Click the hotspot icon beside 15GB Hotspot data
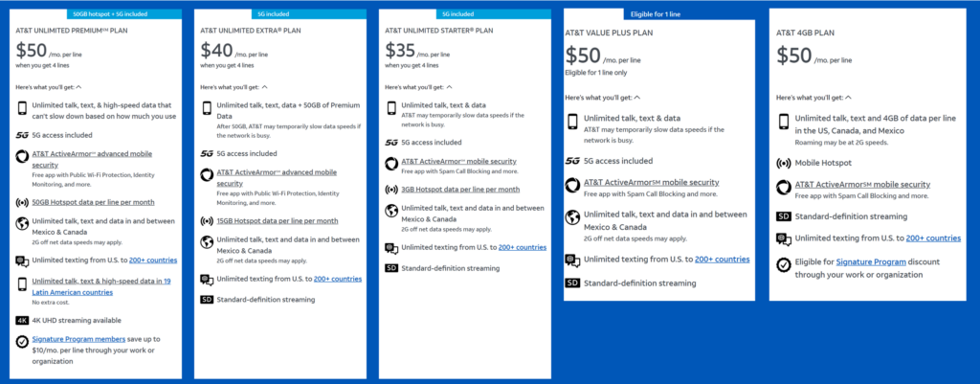This screenshot has height=384, width=980. coord(207,221)
